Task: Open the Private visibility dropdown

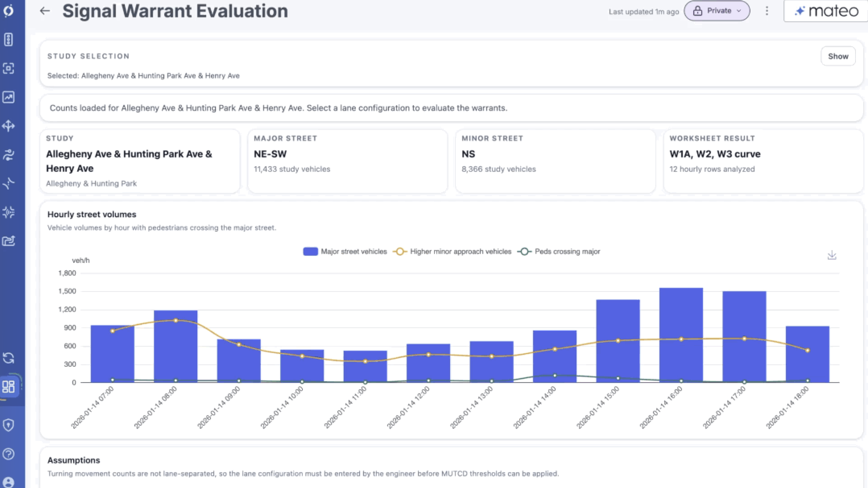Action: [717, 11]
